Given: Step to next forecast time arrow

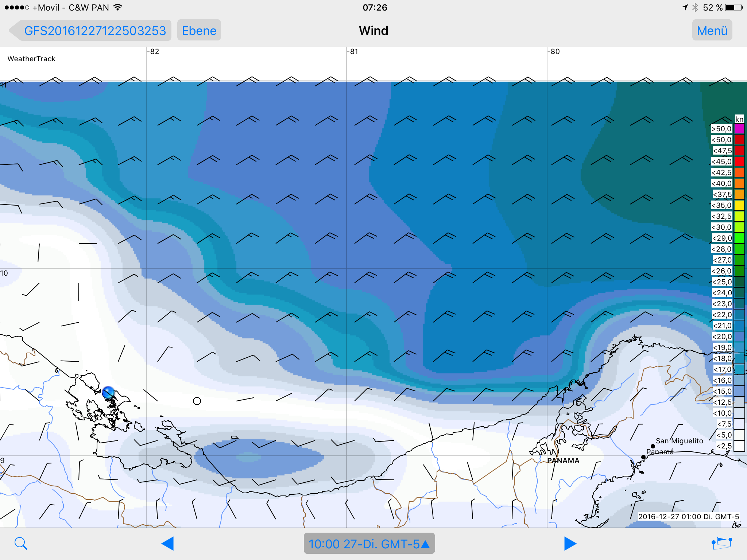Looking at the screenshot, I should [570, 543].
